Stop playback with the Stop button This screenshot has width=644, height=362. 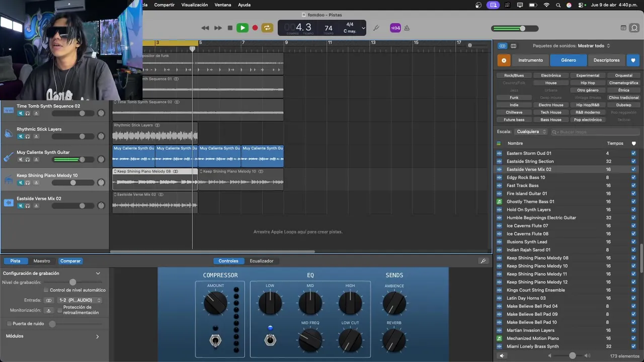230,28
